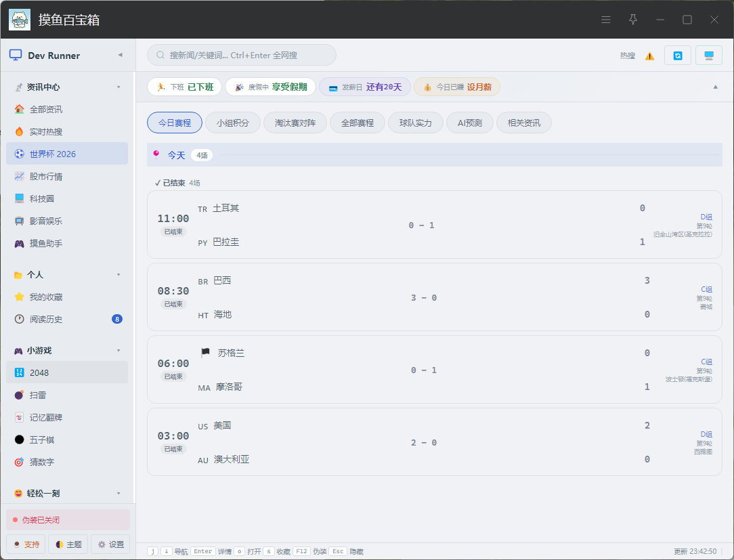Collapse the 小游戏 section
Viewport: 734px width, 560px height.
[118, 350]
